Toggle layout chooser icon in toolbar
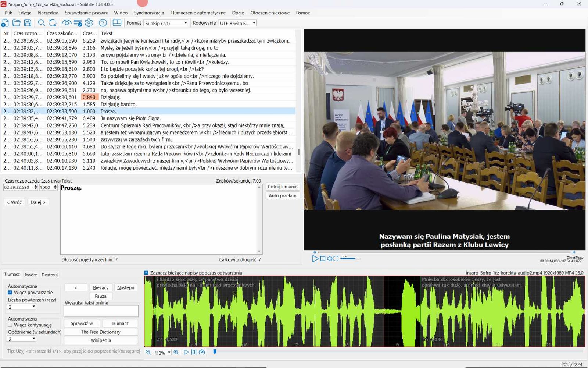 [x=117, y=23]
